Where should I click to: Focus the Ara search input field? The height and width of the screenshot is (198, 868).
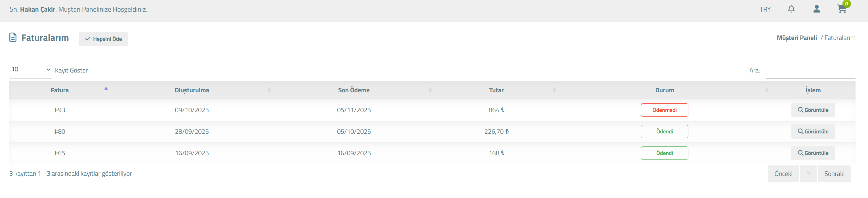point(810,70)
